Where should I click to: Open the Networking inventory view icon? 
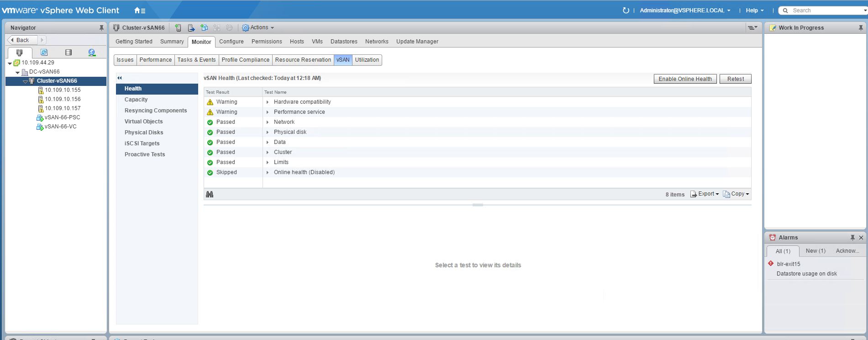tap(92, 53)
